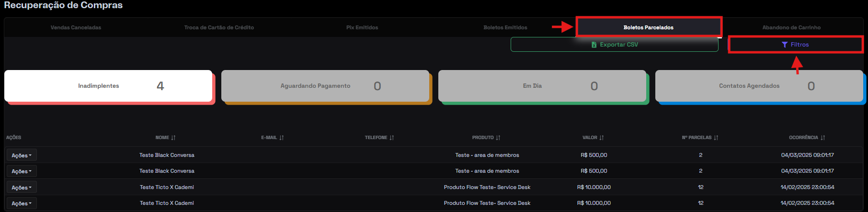Sort table using PRODUTO arrows icon
This screenshot has width=868, height=212.
(498, 138)
